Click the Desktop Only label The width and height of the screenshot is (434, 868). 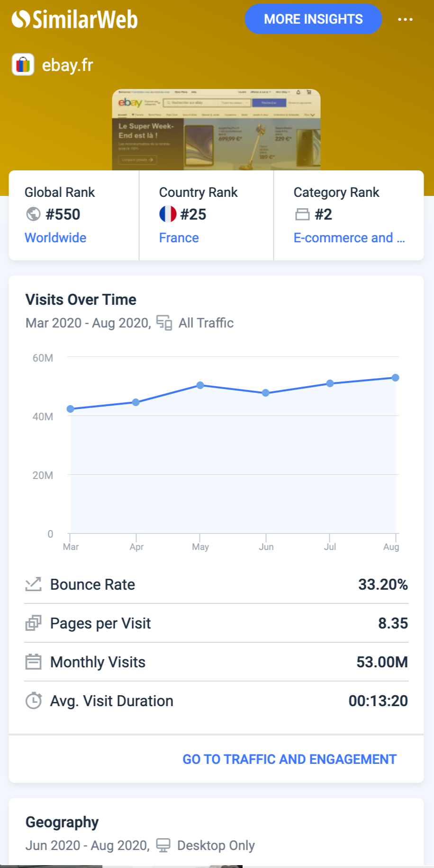[216, 845]
